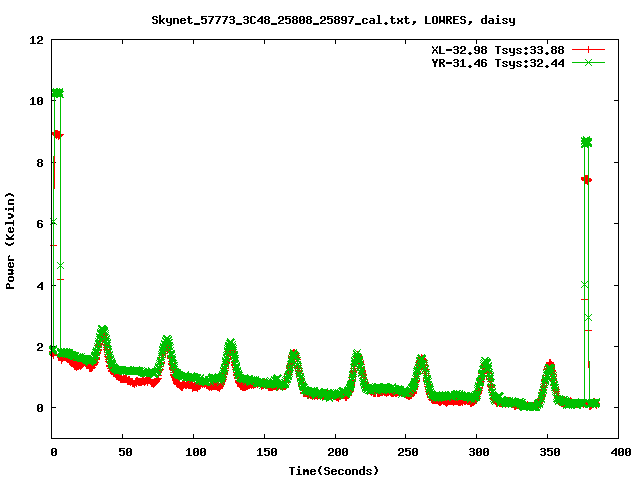Viewport: 640px width, 480px height.
Task: Click the 12 tick label on y-axis
Action: pos(37,40)
